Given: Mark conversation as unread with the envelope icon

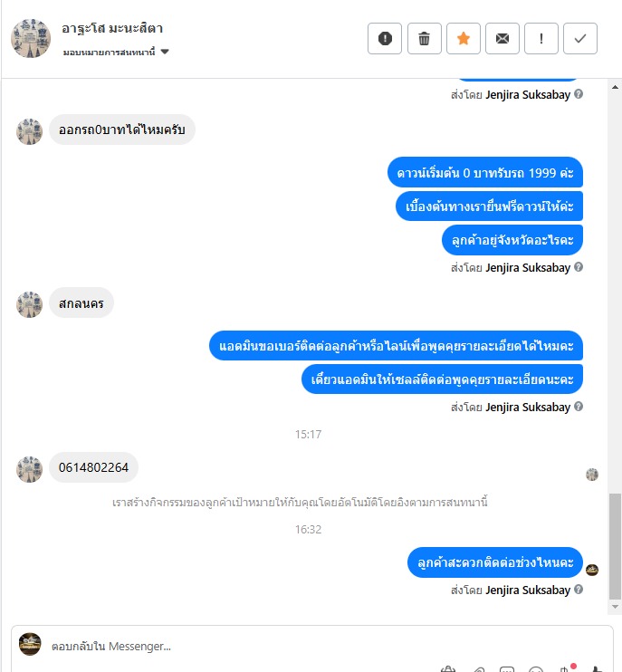Looking at the screenshot, I should (x=502, y=39).
